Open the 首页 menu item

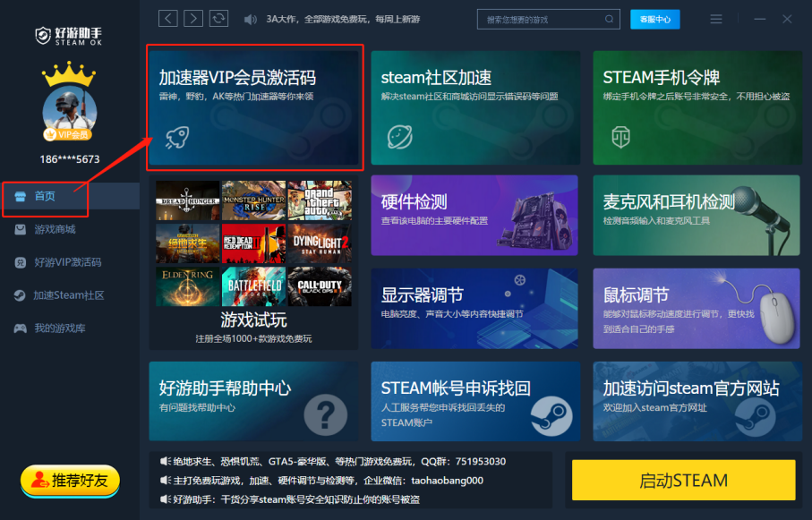(70, 196)
